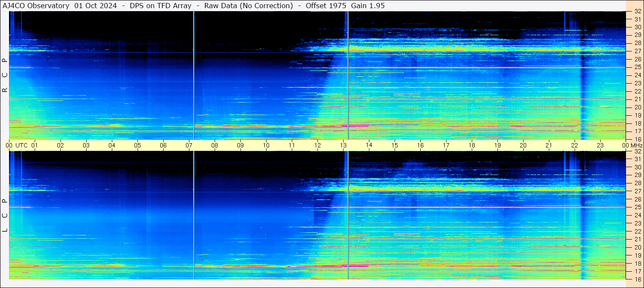Click the MHz unit label on the axis

[x=636, y=145]
